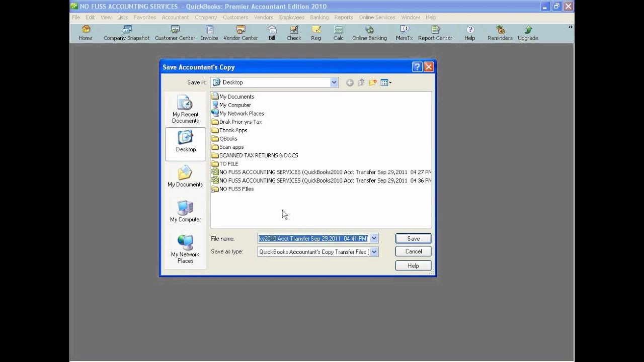
Task: Select transfer file dated 04 27 PM
Action: click(x=321, y=172)
